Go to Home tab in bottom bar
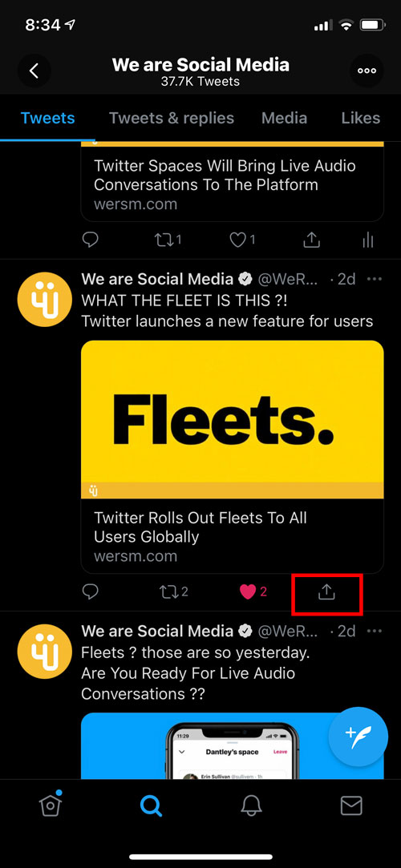The width and height of the screenshot is (401, 868). (51, 805)
